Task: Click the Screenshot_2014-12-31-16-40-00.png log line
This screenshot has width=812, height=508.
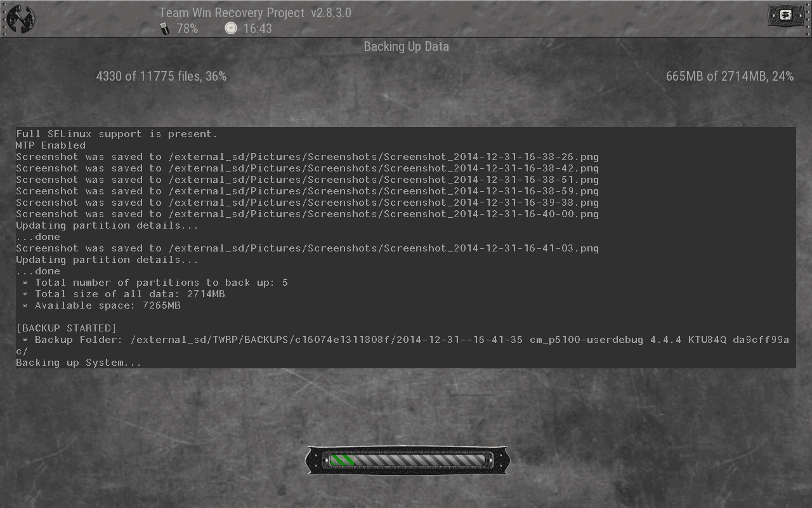Action: (x=307, y=214)
